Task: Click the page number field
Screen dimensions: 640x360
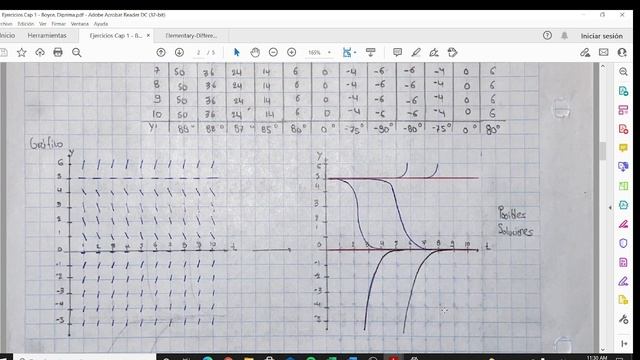Action: 198,52
